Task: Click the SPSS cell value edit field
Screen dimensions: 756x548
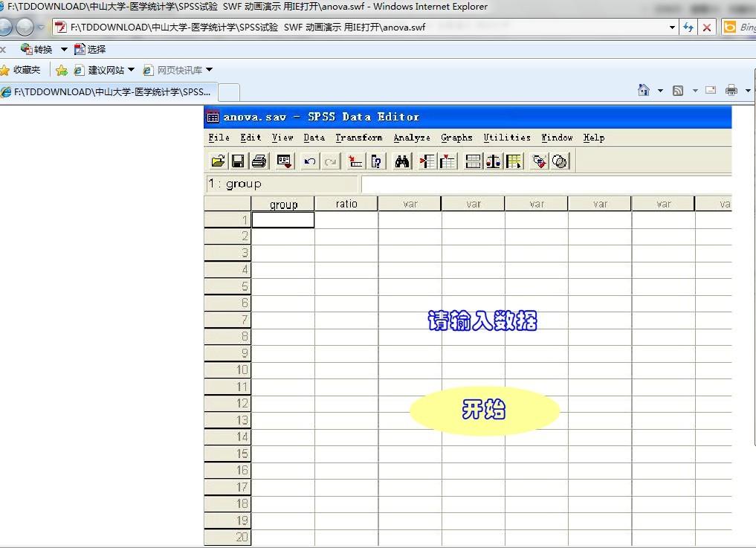Action: pyautogui.click(x=546, y=184)
